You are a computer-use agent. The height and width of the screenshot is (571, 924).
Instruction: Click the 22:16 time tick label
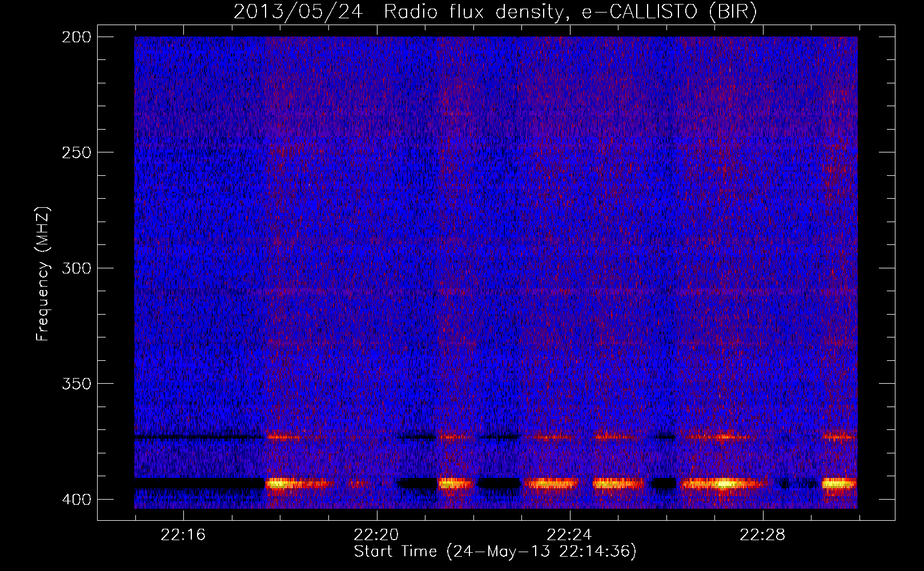click(x=183, y=535)
